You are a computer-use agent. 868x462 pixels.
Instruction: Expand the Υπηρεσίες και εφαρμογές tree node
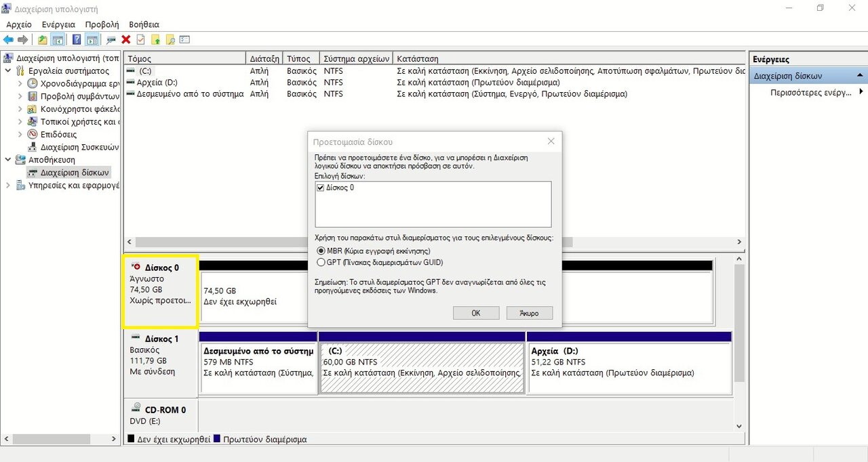point(8,185)
